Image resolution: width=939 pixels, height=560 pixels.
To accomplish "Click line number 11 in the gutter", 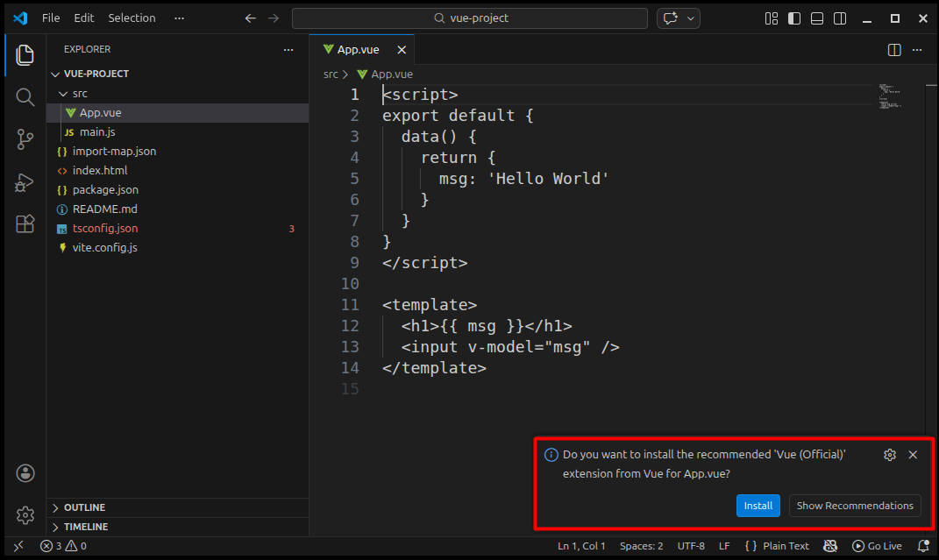I will 350,305.
